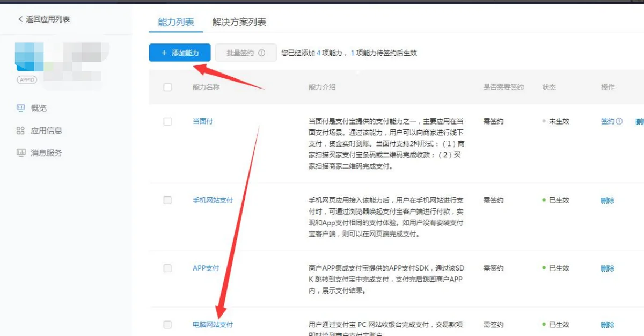Check the box for the 当面付 row
This screenshot has height=336, width=644.
167,121
